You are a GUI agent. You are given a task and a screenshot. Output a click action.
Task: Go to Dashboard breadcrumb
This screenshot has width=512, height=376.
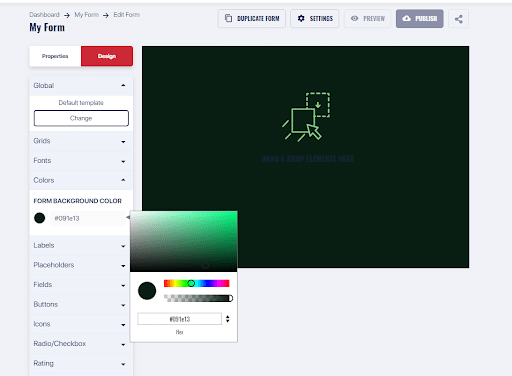[x=44, y=15]
